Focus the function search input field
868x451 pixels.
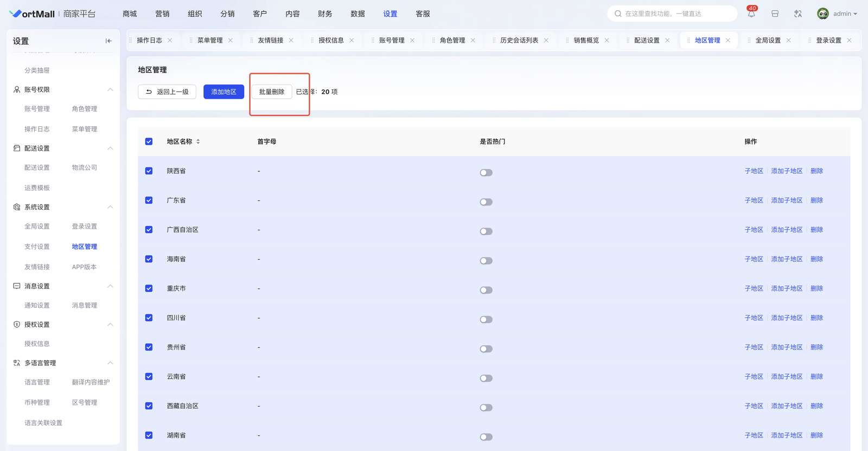coord(675,14)
